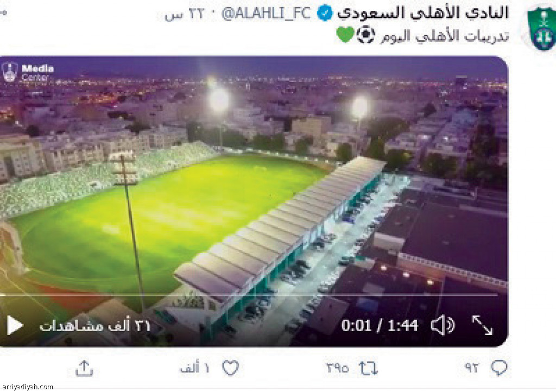Click the Media Center logo watermark
The width and height of the screenshot is (556, 392).
tap(28, 72)
